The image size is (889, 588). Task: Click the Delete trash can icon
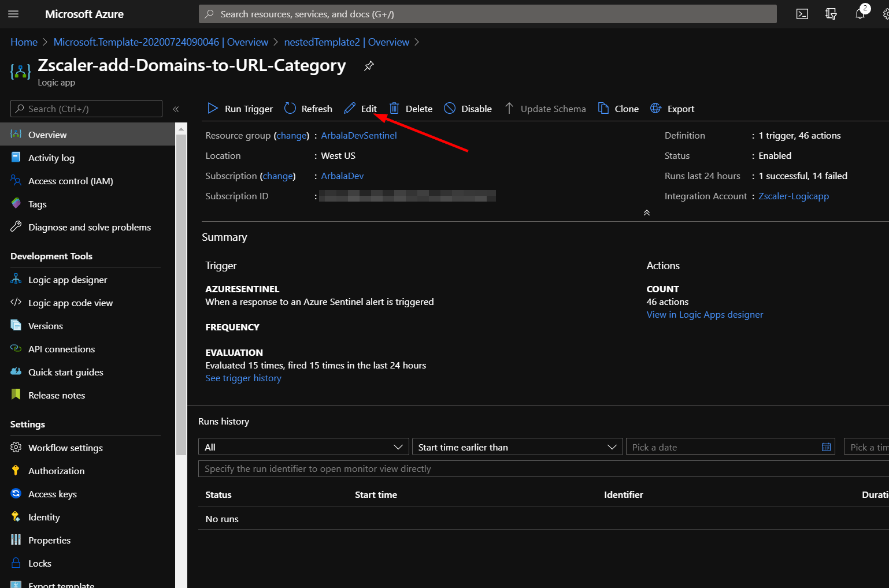[394, 108]
